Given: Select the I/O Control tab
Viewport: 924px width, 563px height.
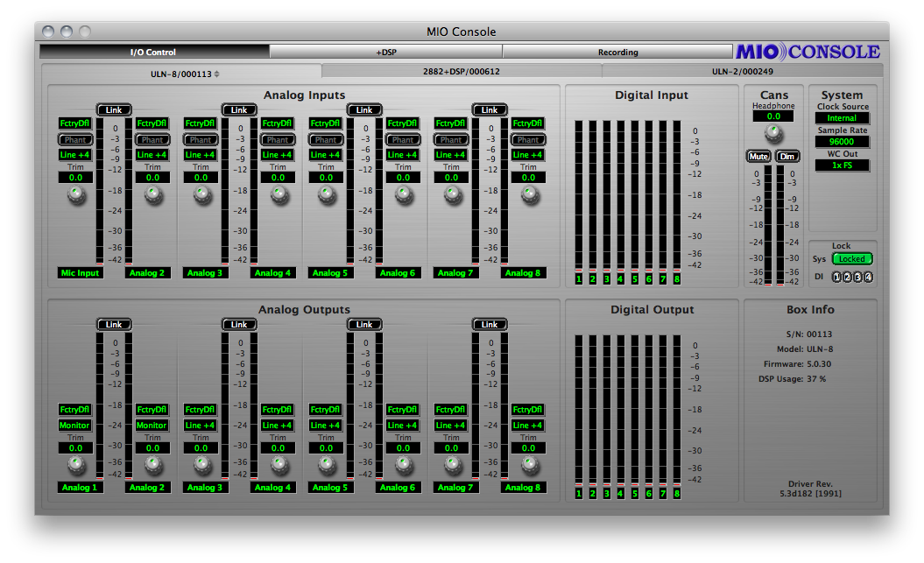Looking at the screenshot, I should click(153, 52).
